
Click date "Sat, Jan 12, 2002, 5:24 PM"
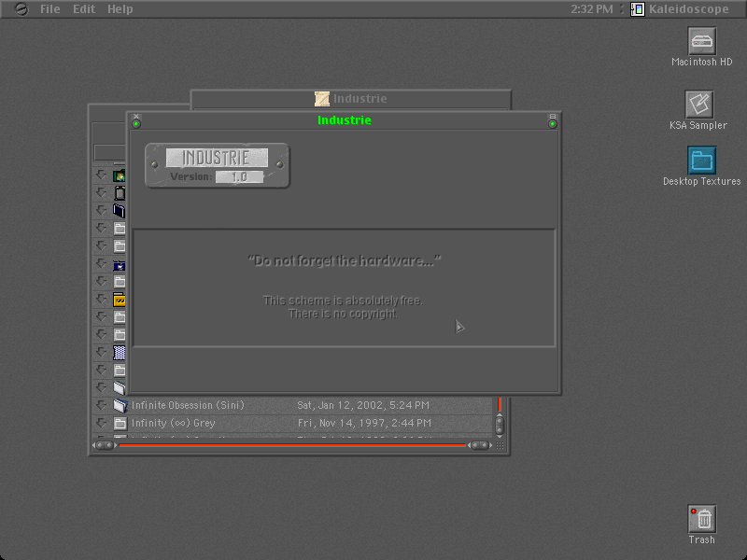(x=363, y=405)
